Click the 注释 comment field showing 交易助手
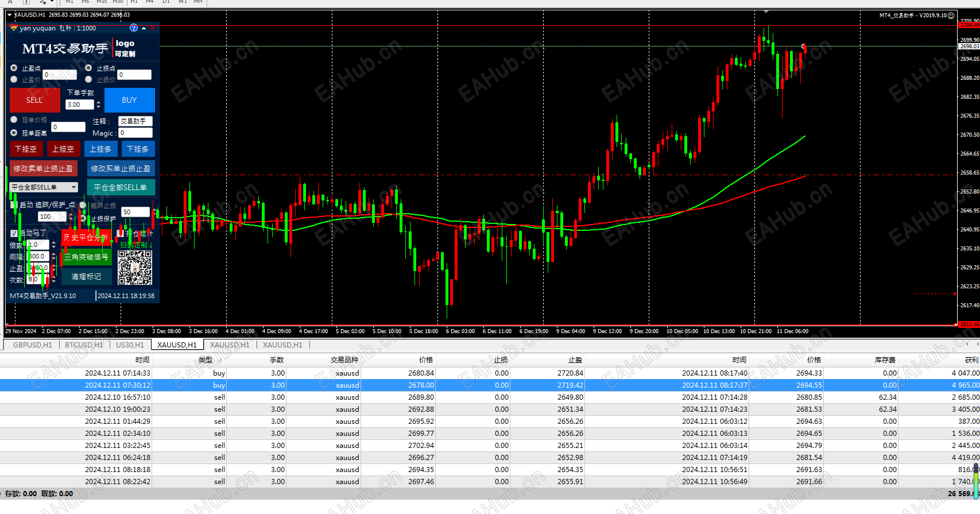Viewport: 980px width, 514px height. [x=135, y=121]
